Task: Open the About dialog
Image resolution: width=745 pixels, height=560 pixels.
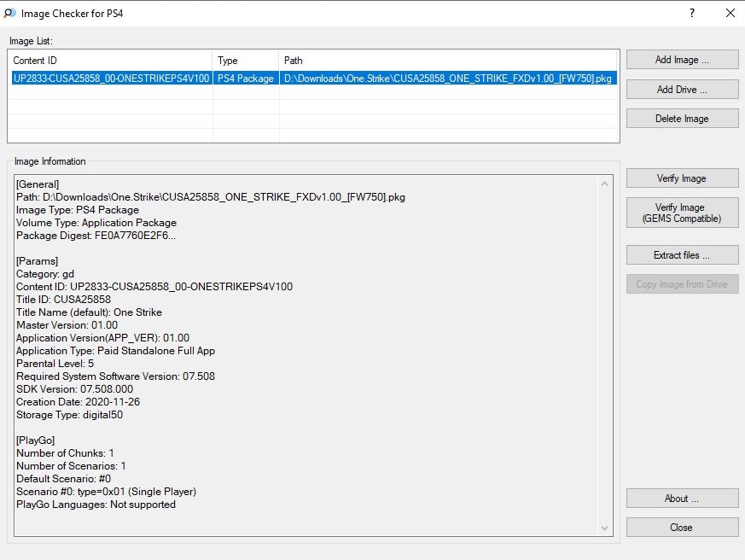Action: [683, 499]
